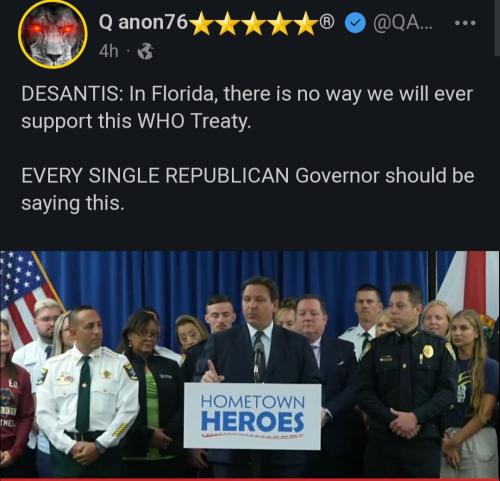Click the EVERY SINGLE REPUBLICAN Governor paragraph

pos(248,189)
